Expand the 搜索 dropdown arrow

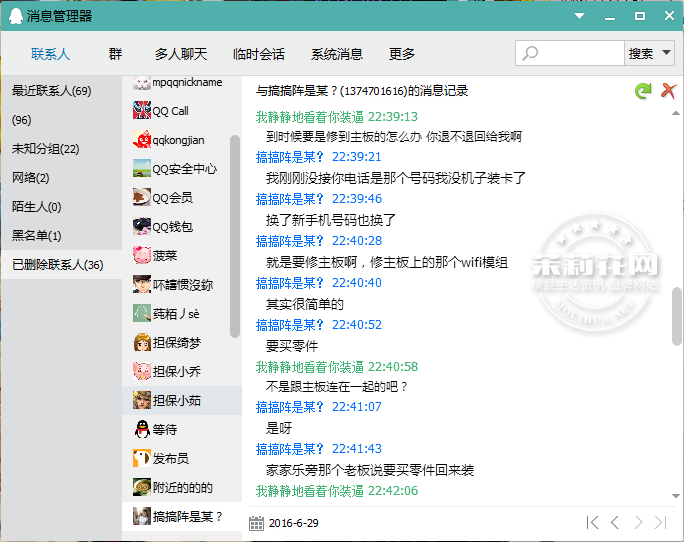click(x=666, y=53)
